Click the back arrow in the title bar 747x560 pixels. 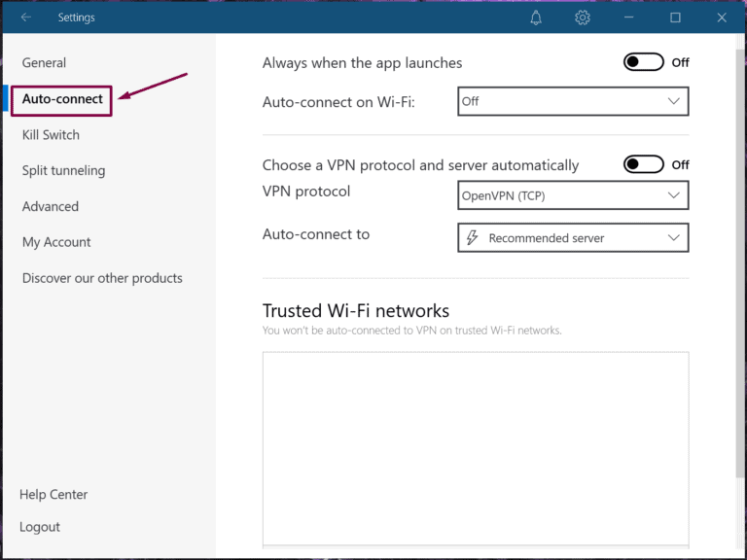26,17
